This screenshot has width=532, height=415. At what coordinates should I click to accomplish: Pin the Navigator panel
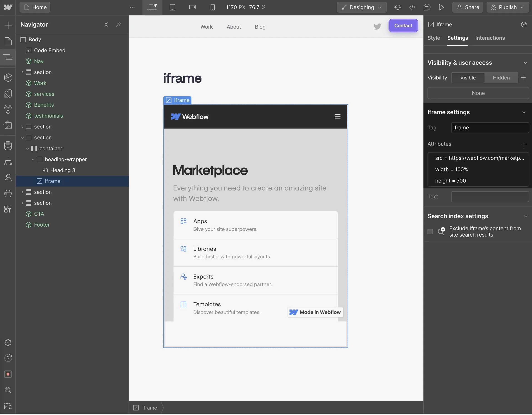(119, 24)
